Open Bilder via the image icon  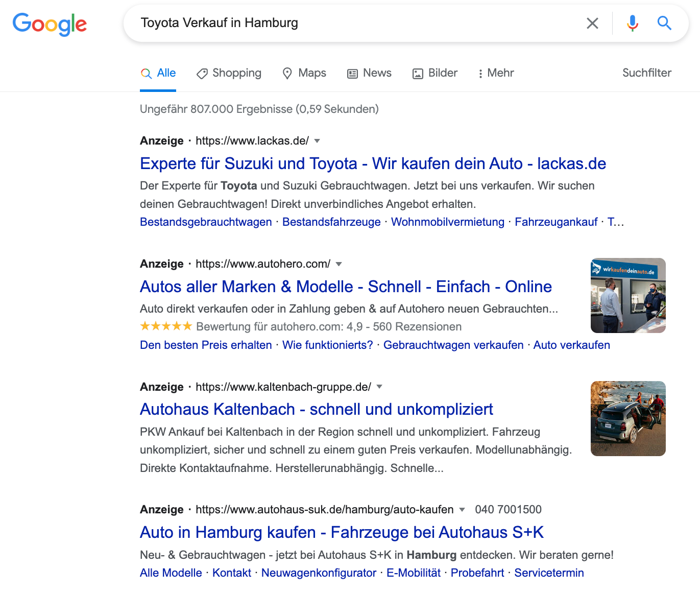(x=419, y=73)
